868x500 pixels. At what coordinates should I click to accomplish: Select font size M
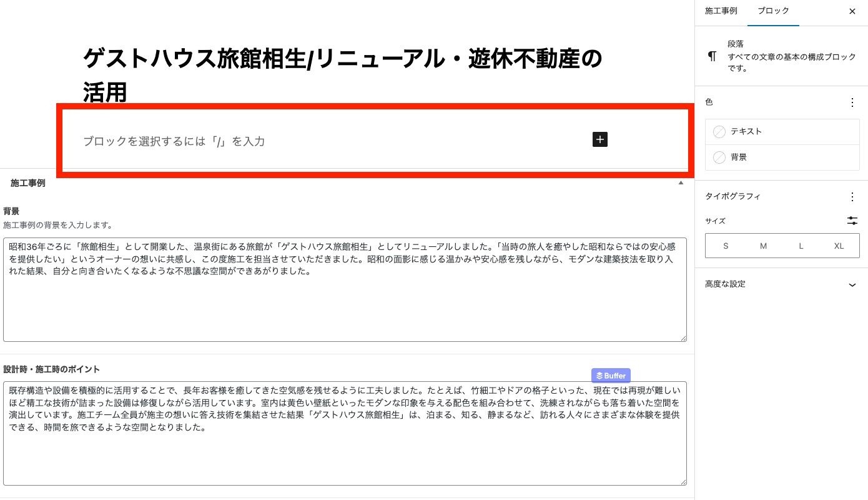point(763,246)
